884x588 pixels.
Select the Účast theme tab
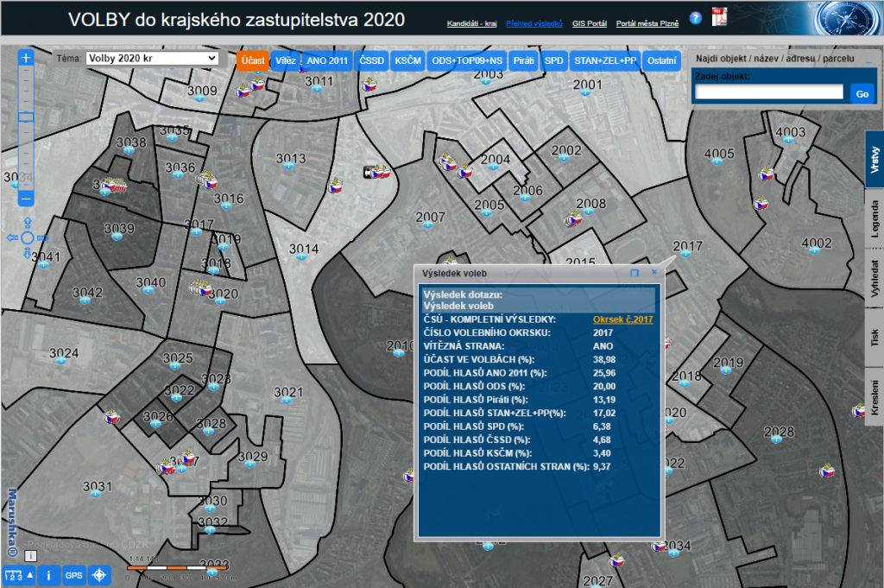pyautogui.click(x=253, y=61)
